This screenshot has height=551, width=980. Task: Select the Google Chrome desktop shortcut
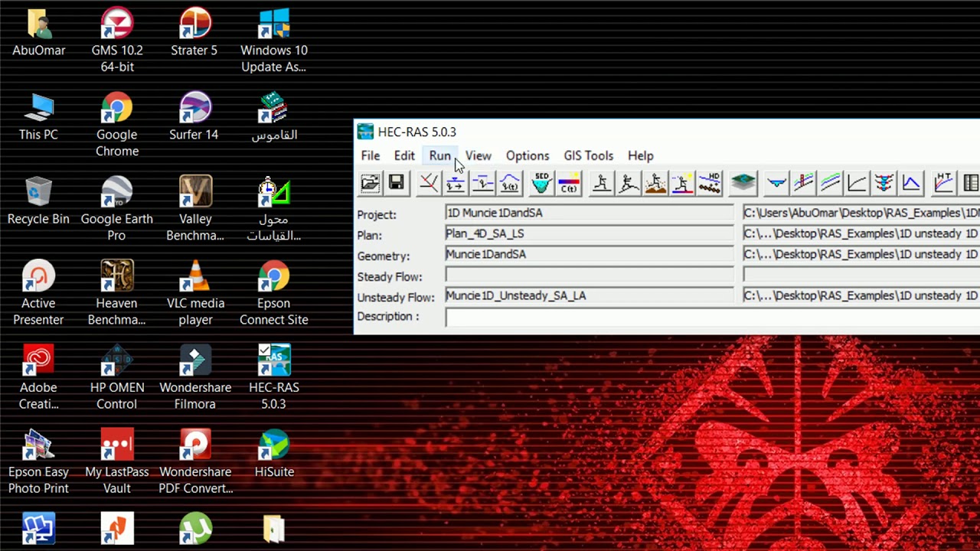click(117, 124)
